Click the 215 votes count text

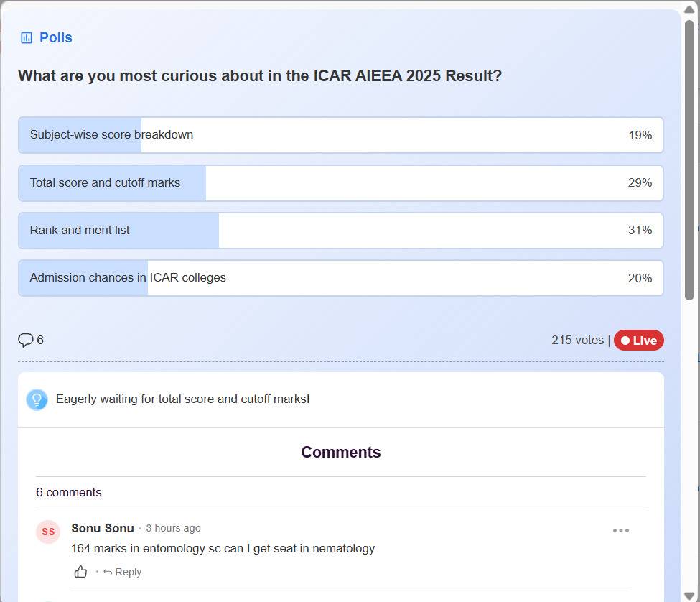click(577, 341)
